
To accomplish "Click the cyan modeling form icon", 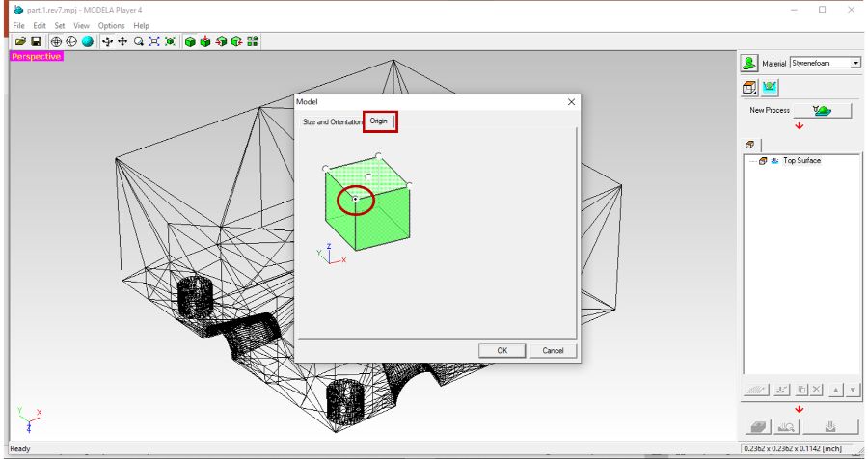I will coord(770,88).
